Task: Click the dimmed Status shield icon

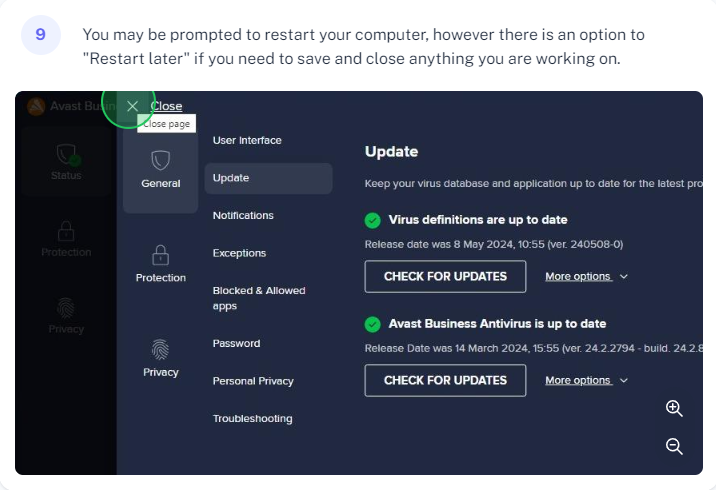Action: click(67, 154)
